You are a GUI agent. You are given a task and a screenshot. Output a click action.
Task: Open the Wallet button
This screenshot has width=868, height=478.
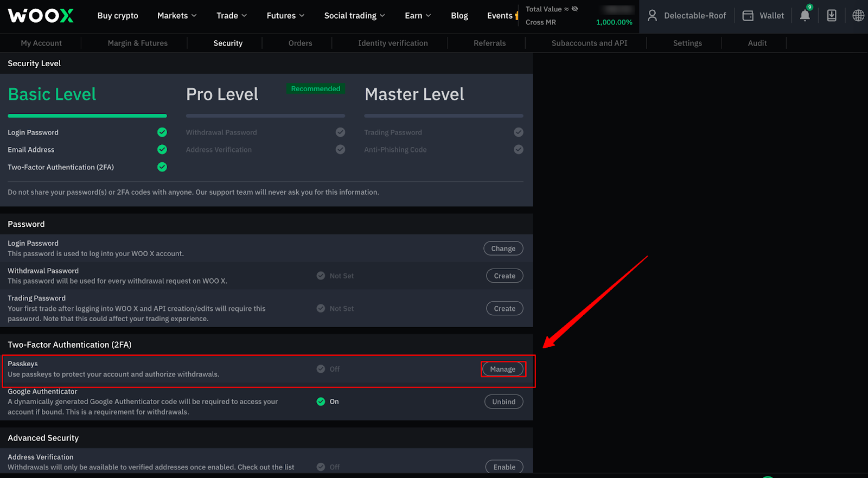(x=763, y=16)
